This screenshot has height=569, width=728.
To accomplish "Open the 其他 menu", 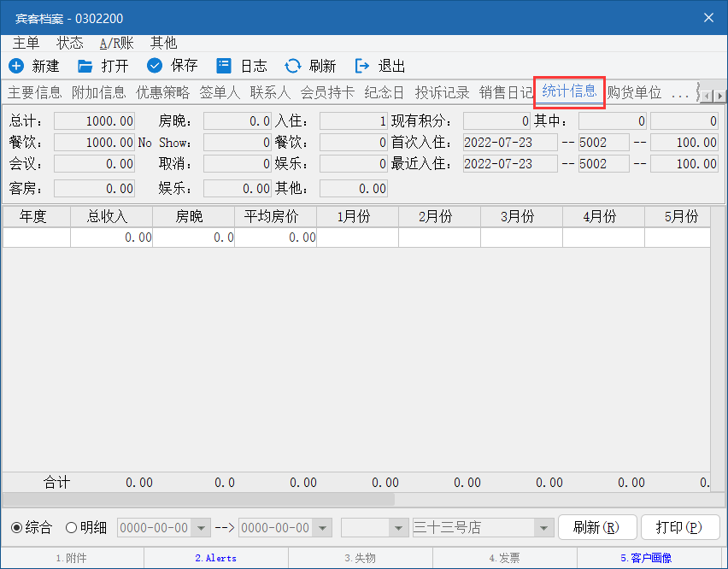I will click(163, 44).
